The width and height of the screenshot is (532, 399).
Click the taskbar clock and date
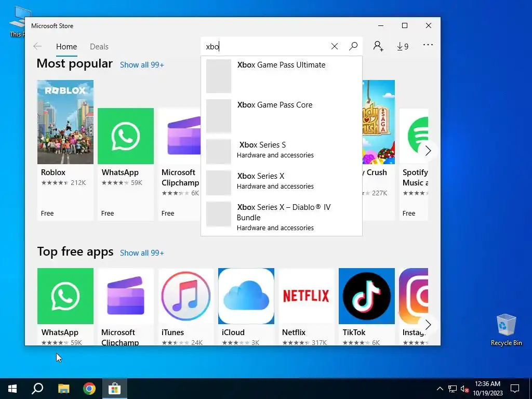[487, 389]
